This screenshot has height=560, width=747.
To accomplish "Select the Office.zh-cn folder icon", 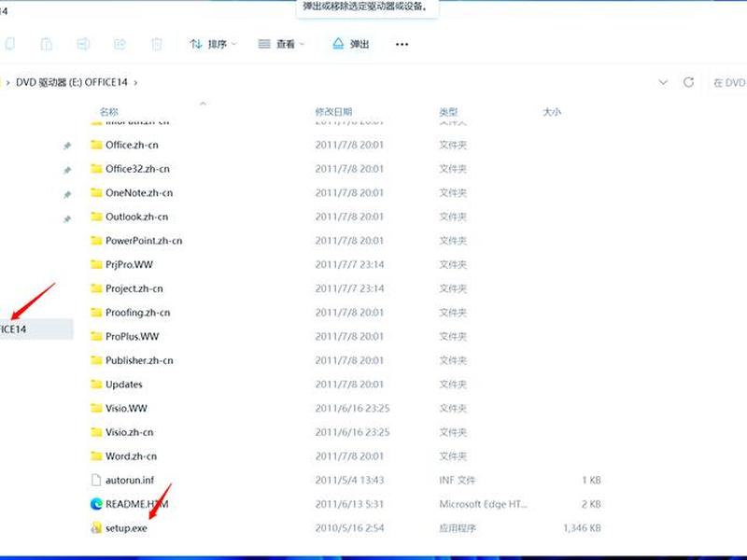I will point(96,145).
